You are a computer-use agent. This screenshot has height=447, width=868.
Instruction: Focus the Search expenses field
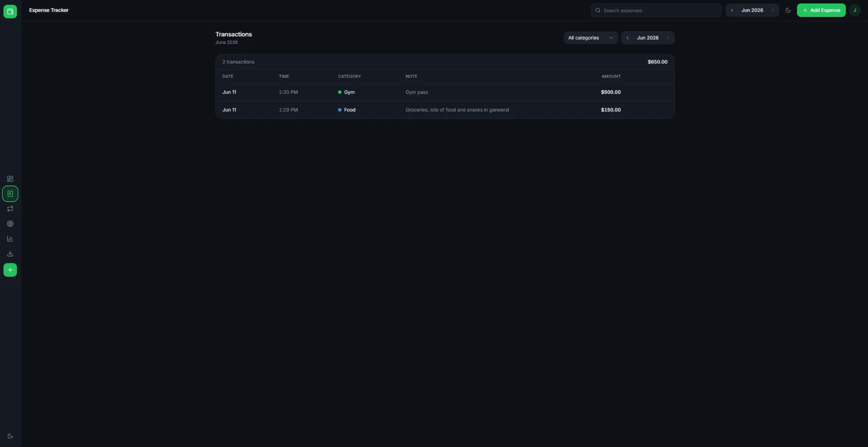coord(656,10)
